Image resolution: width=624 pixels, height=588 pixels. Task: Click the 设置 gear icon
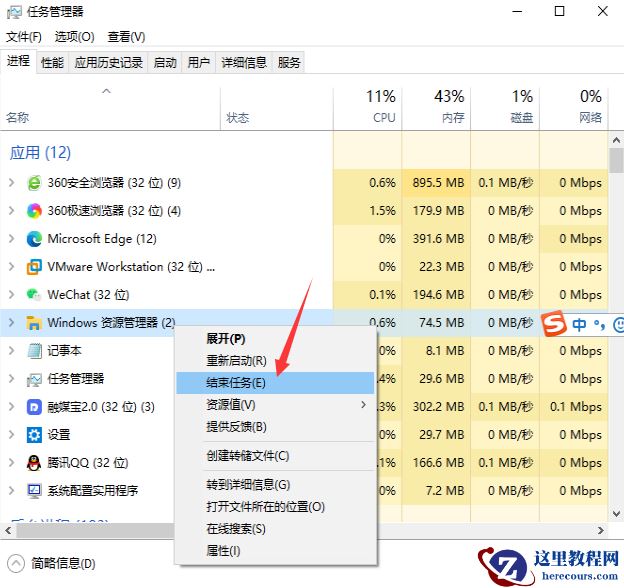point(34,435)
